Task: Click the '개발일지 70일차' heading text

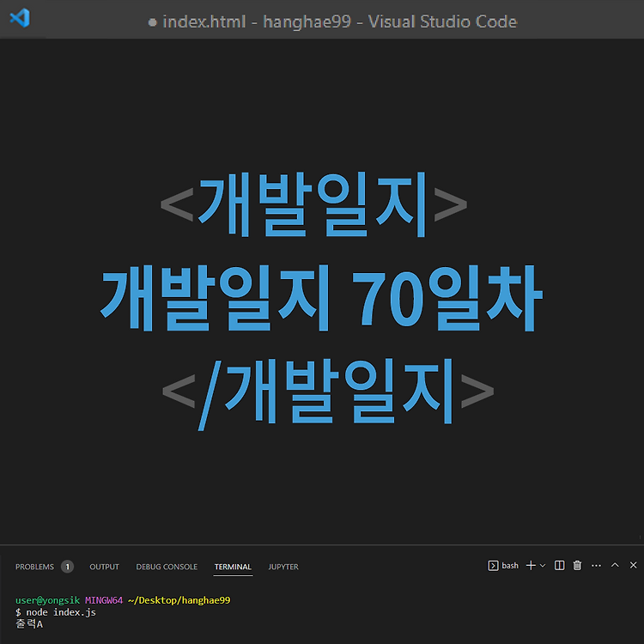Action: click(x=322, y=298)
